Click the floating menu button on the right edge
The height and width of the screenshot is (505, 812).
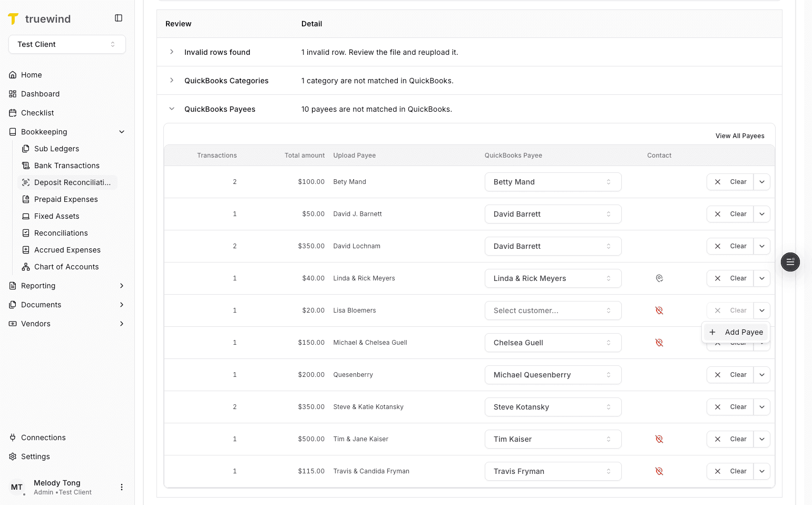coord(790,262)
